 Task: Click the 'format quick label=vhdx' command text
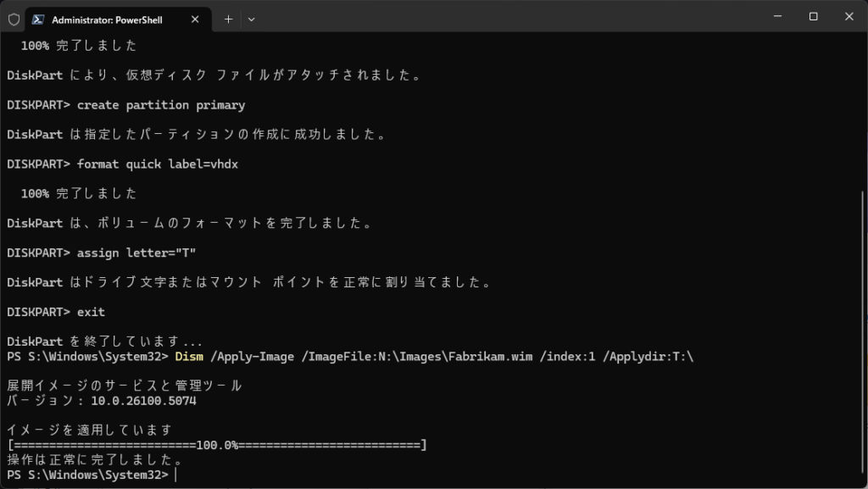158,164
